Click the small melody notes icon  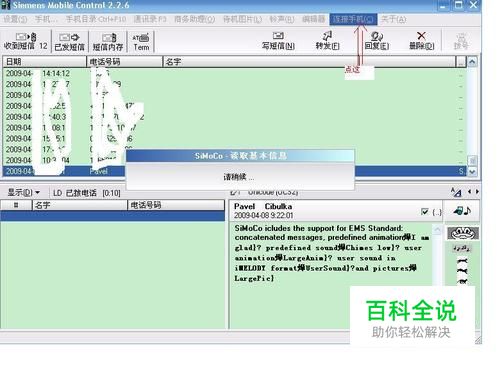tap(462, 248)
